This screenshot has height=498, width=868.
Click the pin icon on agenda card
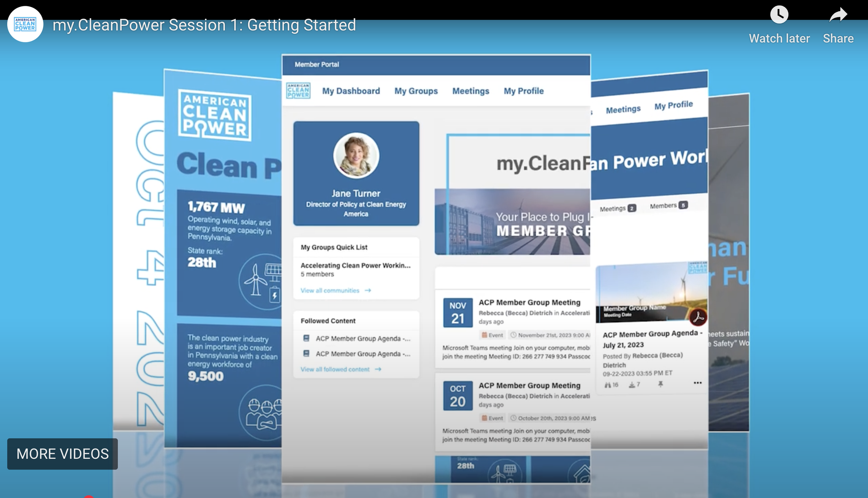click(660, 384)
